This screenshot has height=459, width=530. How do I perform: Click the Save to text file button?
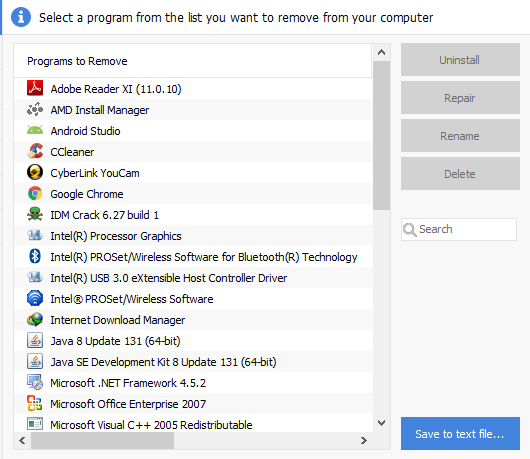pos(460,433)
